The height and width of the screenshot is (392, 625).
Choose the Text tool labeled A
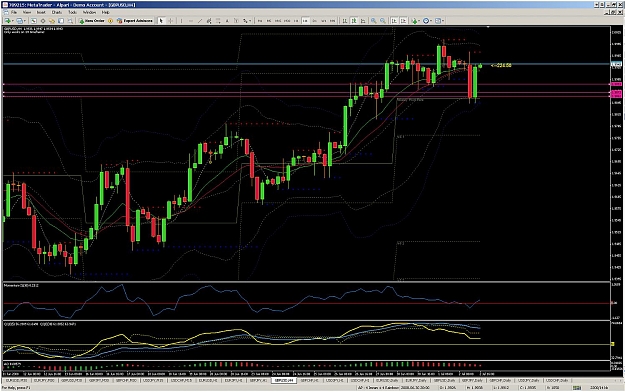[227, 21]
